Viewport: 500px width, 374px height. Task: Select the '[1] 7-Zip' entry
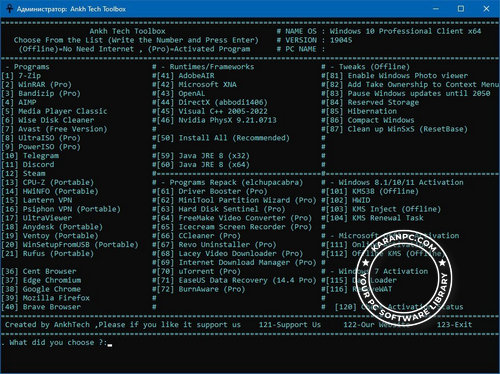click(21, 76)
